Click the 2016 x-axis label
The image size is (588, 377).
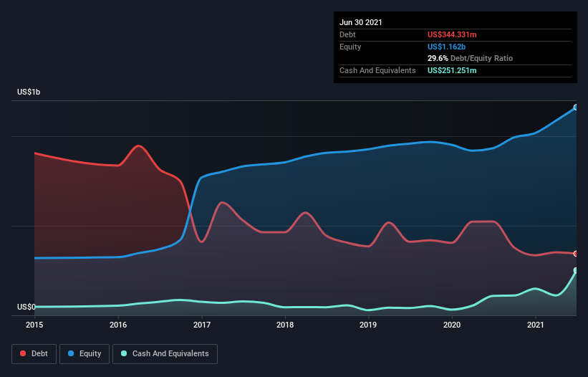point(118,325)
